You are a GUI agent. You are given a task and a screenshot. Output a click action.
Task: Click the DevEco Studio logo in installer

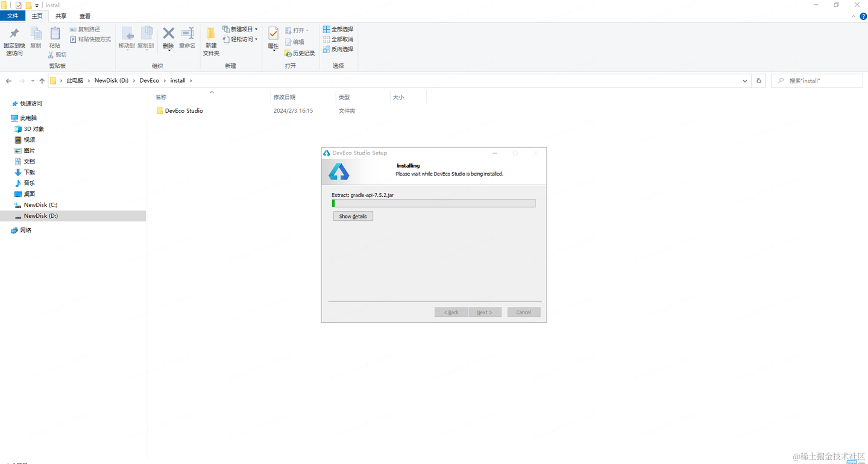point(339,172)
